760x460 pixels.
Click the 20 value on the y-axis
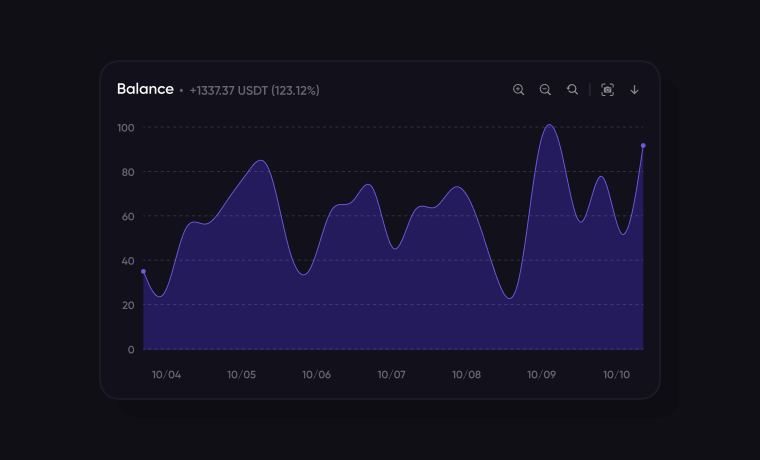pyautogui.click(x=127, y=305)
